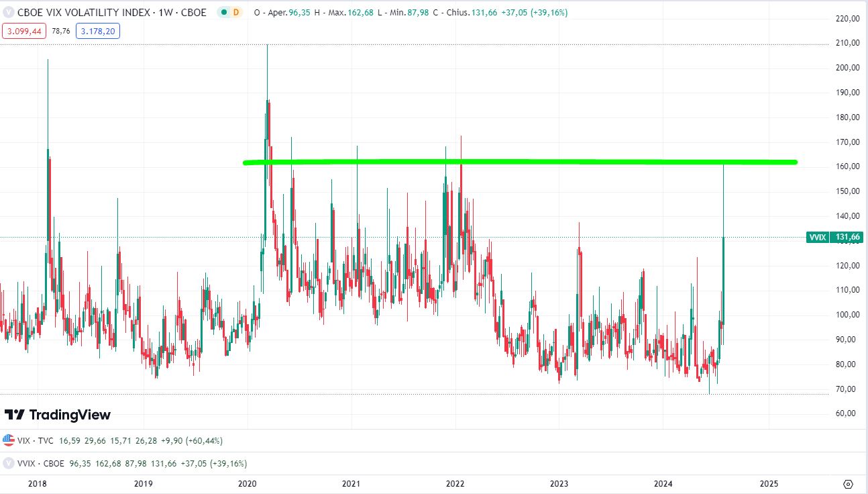The height and width of the screenshot is (494, 868).
Task: Click the 2021 label on time axis
Action: tap(351, 484)
